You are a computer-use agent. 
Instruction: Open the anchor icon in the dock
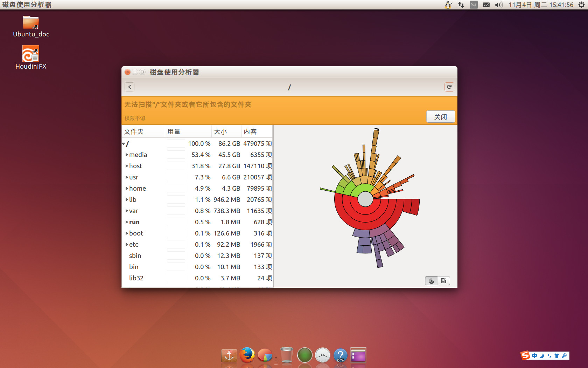(229, 355)
